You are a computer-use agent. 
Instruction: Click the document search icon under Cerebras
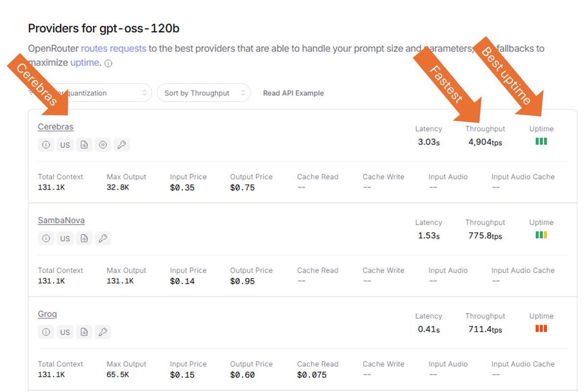coord(84,145)
